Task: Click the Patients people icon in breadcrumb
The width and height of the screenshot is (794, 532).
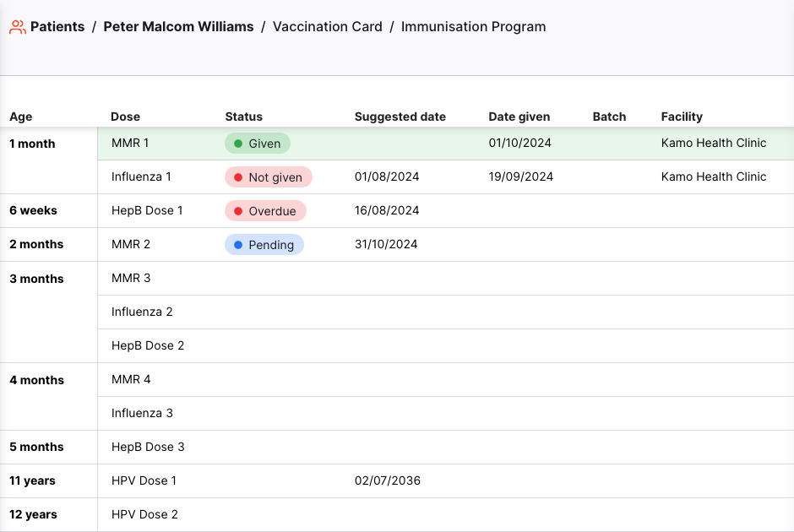Action: coord(17,27)
